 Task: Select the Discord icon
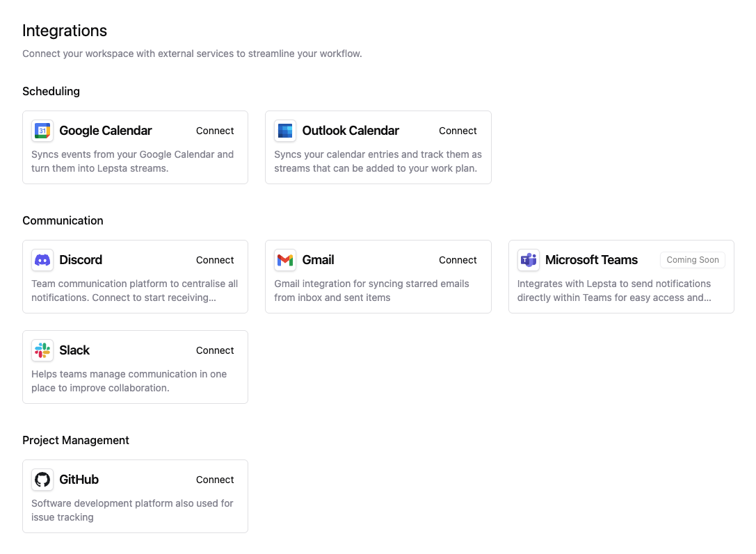[x=42, y=260]
